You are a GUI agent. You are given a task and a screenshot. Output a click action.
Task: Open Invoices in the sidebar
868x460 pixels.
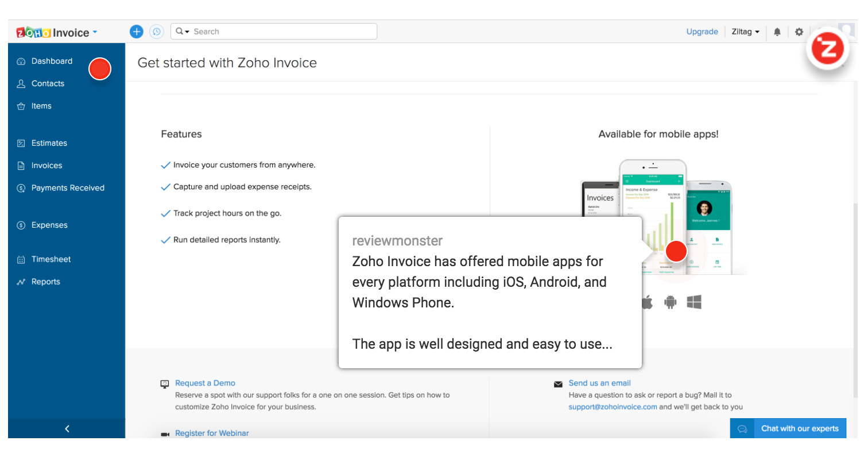tap(46, 166)
